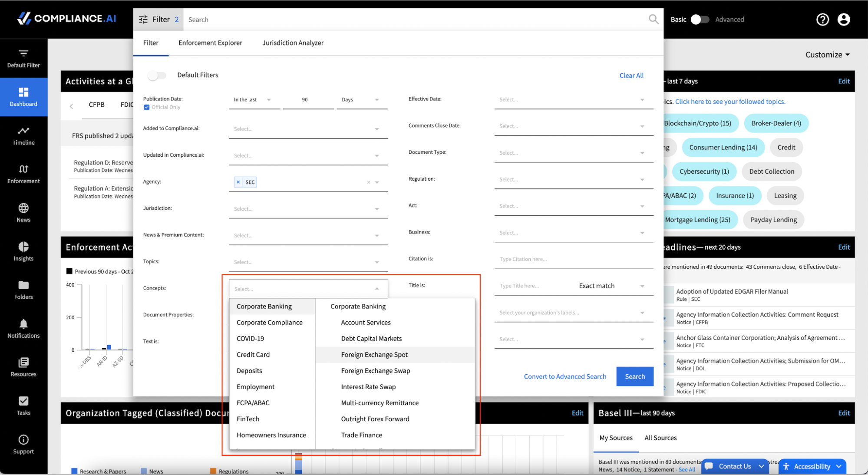The width and height of the screenshot is (868, 475).
Task: Select the My Sources tab
Action: click(x=616, y=438)
